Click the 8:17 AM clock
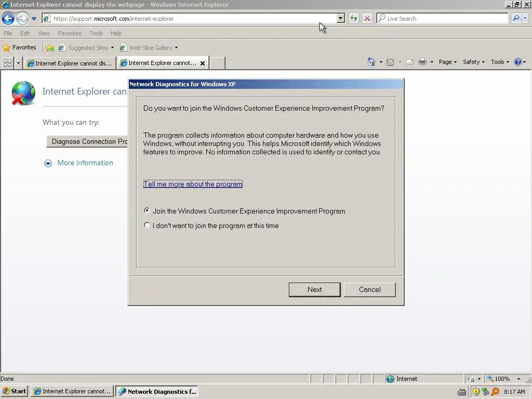532x399 pixels. point(514,392)
